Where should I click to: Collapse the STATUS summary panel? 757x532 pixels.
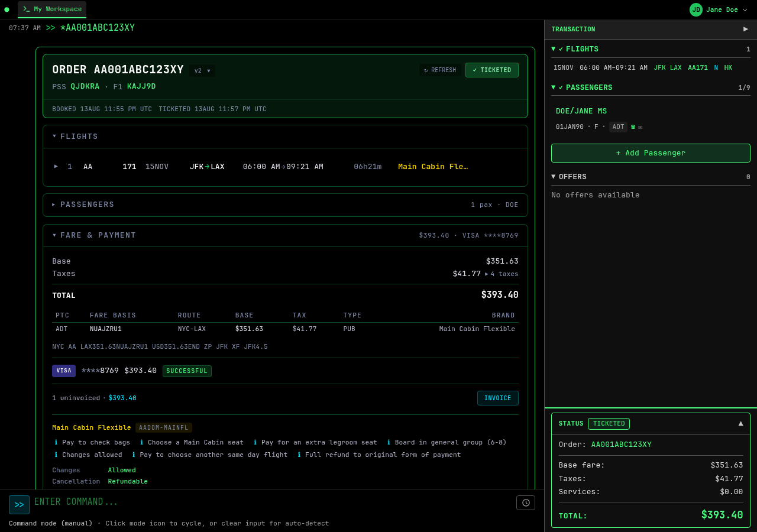pyautogui.click(x=741, y=423)
